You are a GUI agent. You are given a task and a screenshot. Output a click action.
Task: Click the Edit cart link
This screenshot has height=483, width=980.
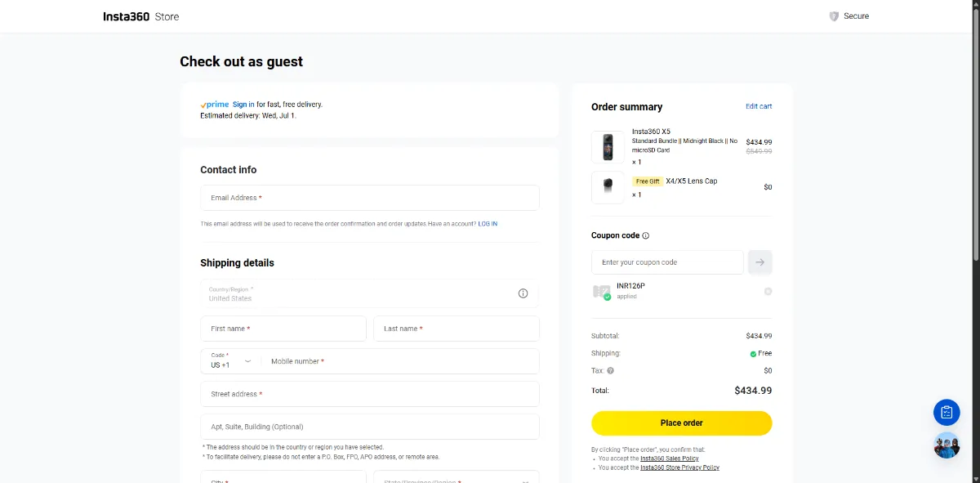pos(759,106)
